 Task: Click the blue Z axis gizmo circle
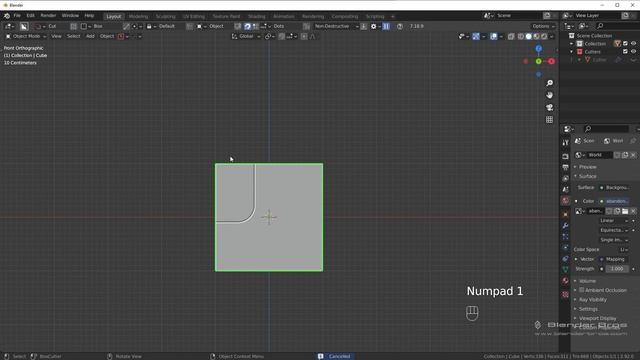(x=539, y=49)
